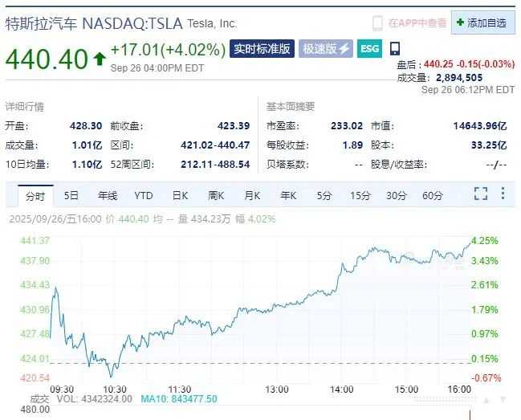Click the 在APP中查看 phone icon

tap(378, 23)
